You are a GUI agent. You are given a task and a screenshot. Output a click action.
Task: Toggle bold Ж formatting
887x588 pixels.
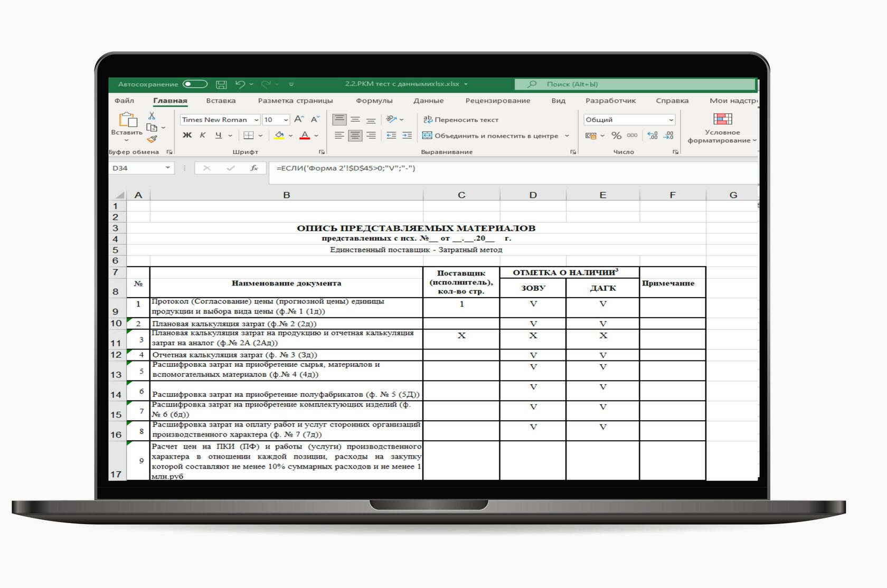point(187,136)
